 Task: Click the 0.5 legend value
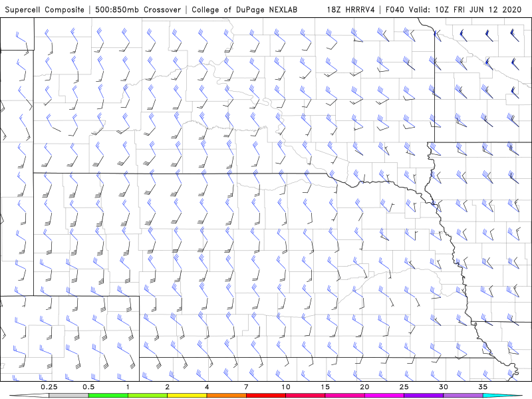(88, 387)
